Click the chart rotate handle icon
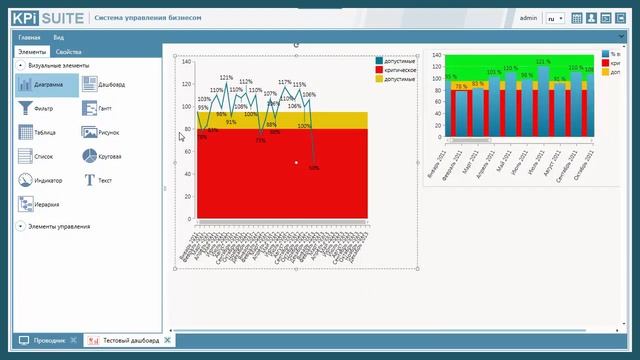 tap(296, 45)
